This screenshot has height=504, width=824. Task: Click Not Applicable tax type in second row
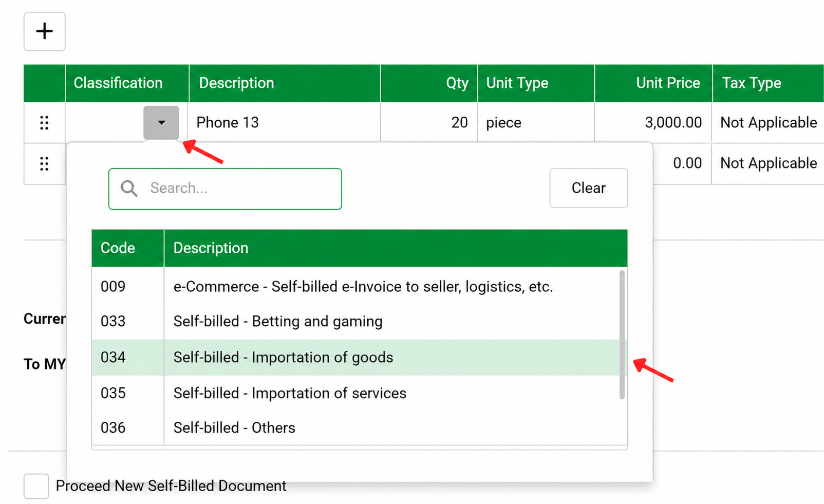[768, 163]
